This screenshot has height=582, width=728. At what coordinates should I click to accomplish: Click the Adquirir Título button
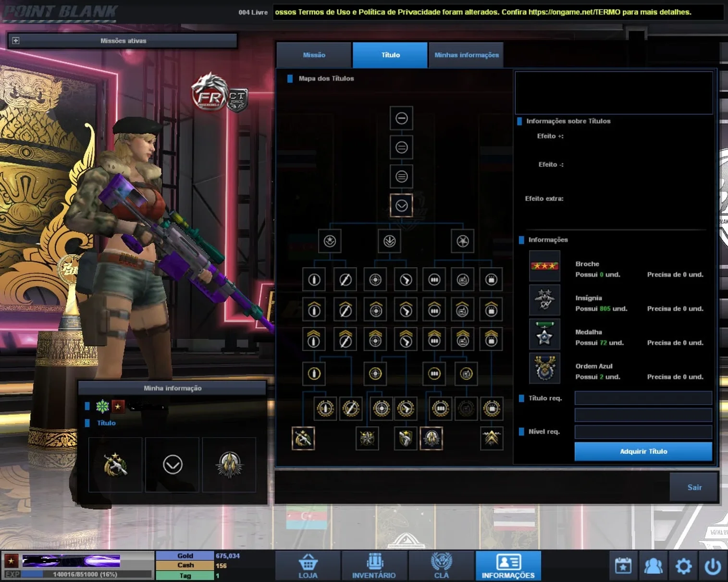point(643,451)
